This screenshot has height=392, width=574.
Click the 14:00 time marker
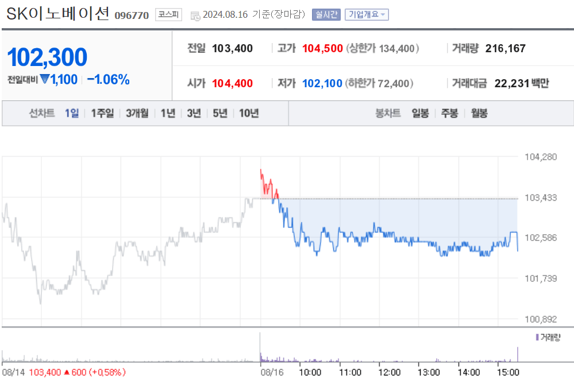[469, 372]
